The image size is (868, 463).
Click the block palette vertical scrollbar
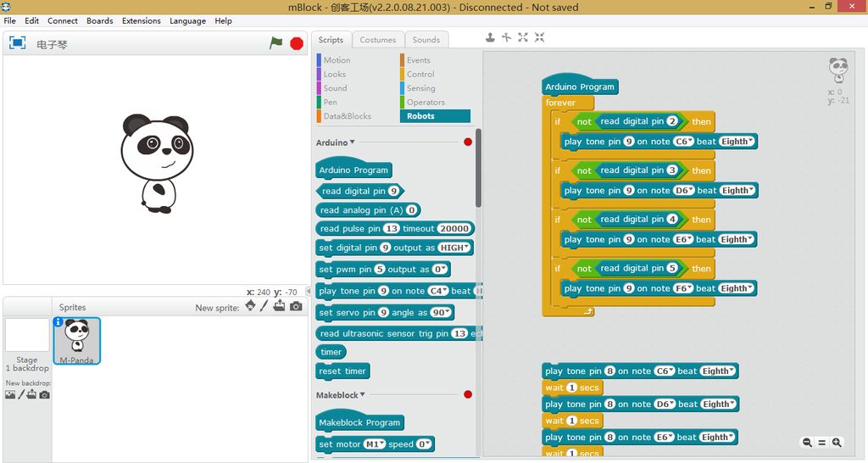pos(478,169)
